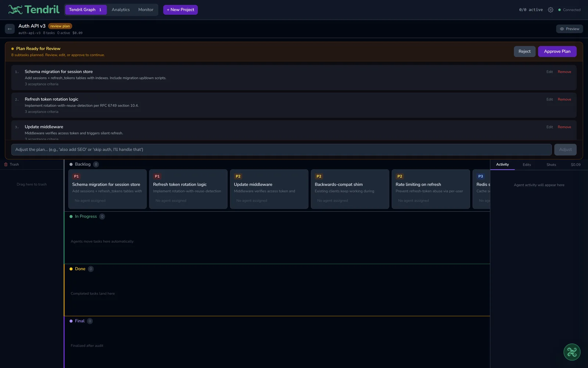Click the Trash icon in the sidebar
The width and height of the screenshot is (588, 368).
[6, 164]
